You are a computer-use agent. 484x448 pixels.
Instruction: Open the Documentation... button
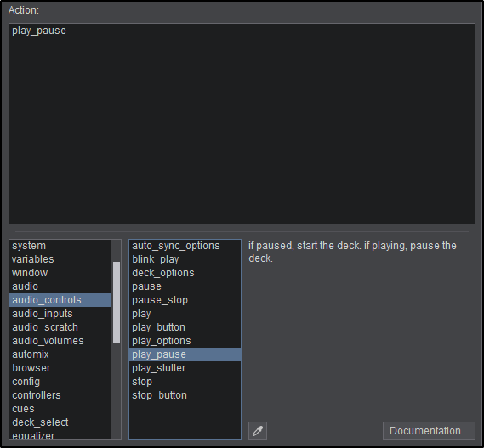429,431
